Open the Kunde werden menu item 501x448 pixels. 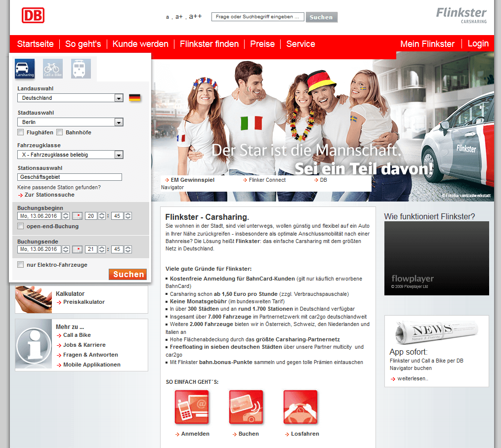click(140, 44)
